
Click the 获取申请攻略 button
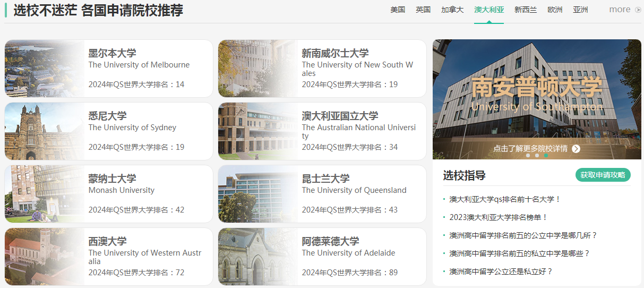(x=603, y=175)
